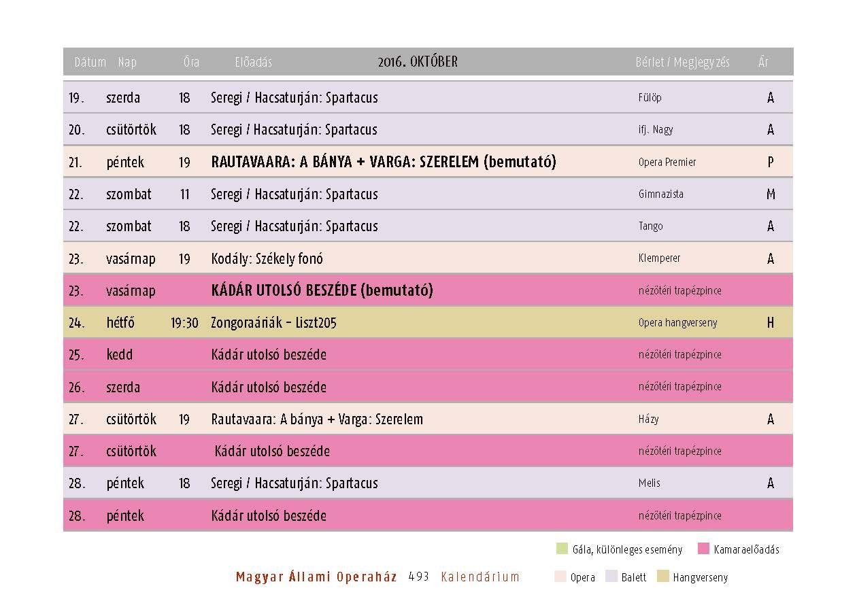Click the "Gála, különleges esemény" legend label
This screenshot has width=857, height=616.
(x=628, y=549)
